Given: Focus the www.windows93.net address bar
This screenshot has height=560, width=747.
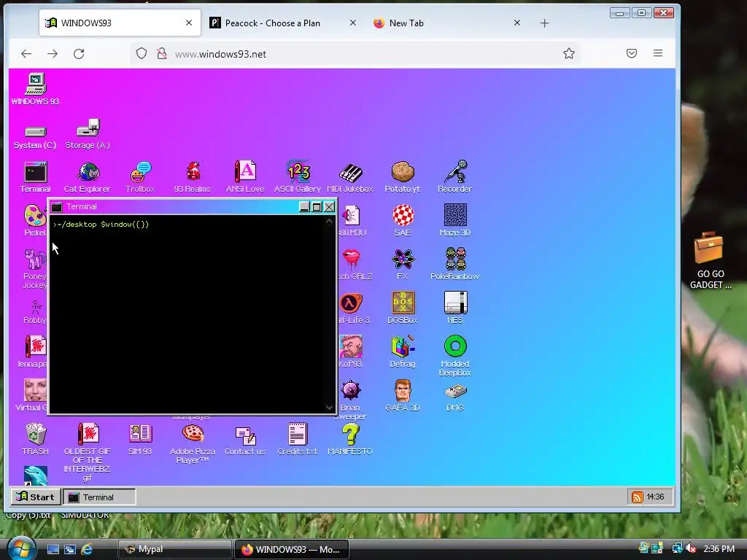Looking at the screenshot, I should pos(355,54).
